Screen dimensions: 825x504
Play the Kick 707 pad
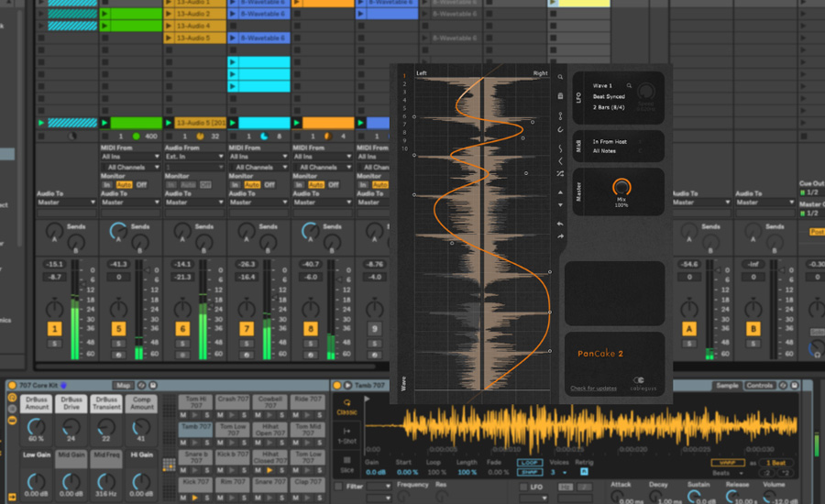[194, 498]
